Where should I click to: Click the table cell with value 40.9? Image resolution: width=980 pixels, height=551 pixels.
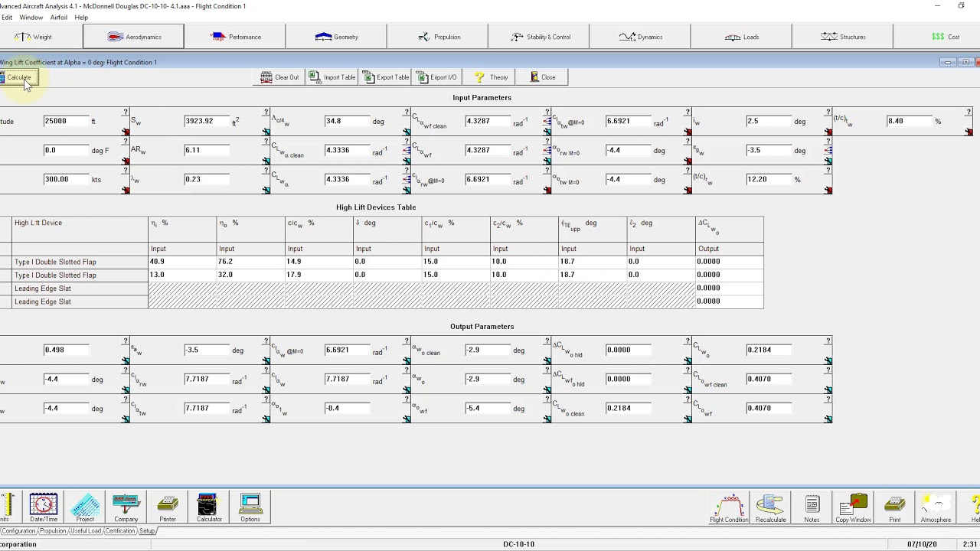click(182, 262)
